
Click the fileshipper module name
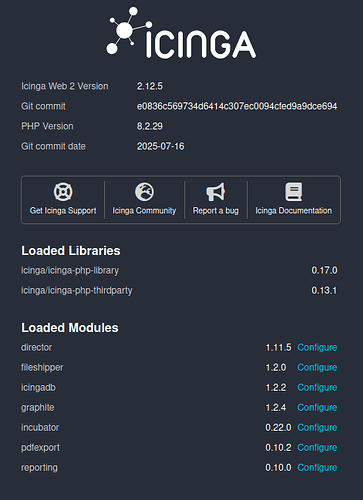[42, 367]
